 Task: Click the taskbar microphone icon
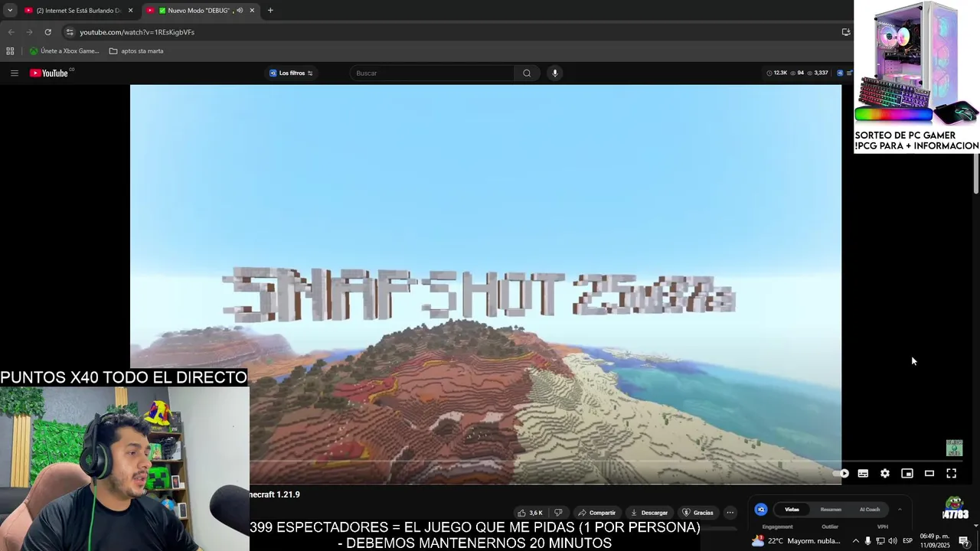pos(867,541)
